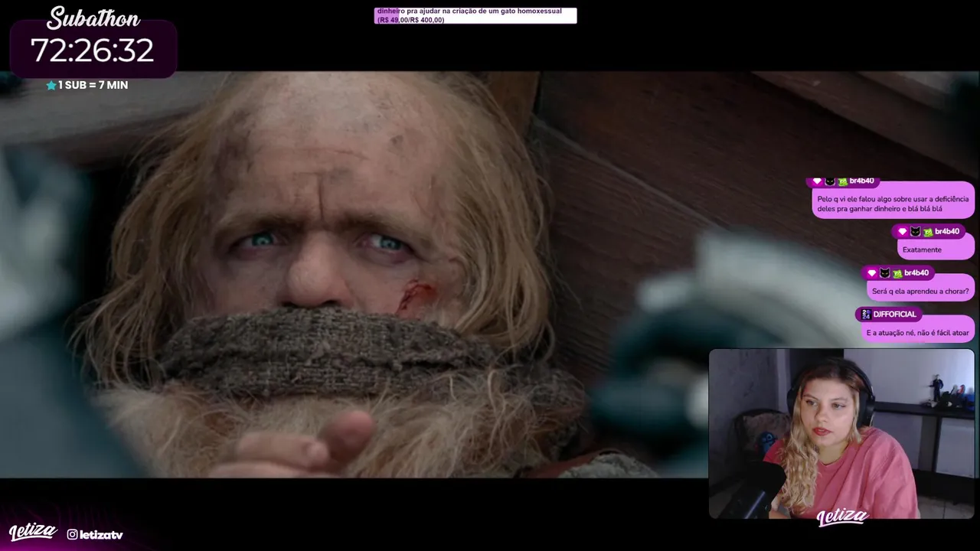Click username br4b40 above 'Será q ela' message

click(916, 273)
